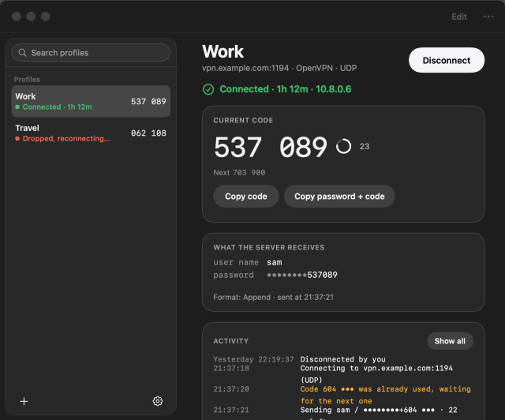The width and height of the screenshot is (505, 420).
Task: Click the vpn.example.com:1194 server subtitle
Action: 279,69
